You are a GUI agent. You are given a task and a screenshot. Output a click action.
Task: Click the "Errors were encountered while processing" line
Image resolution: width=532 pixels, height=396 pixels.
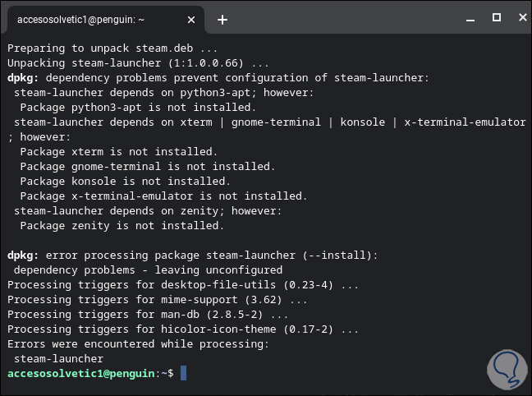[x=138, y=343]
